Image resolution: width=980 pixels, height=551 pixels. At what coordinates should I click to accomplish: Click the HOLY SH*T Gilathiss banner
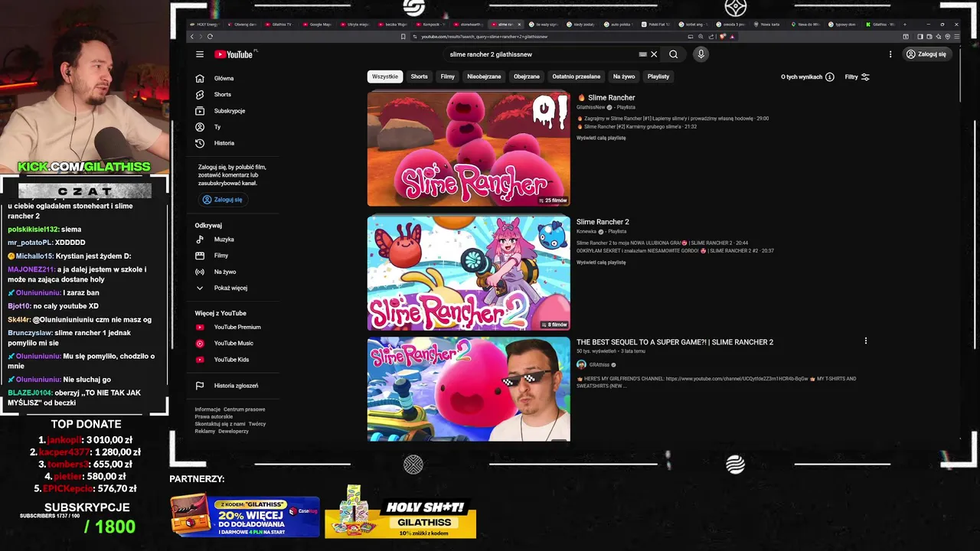point(400,514)
